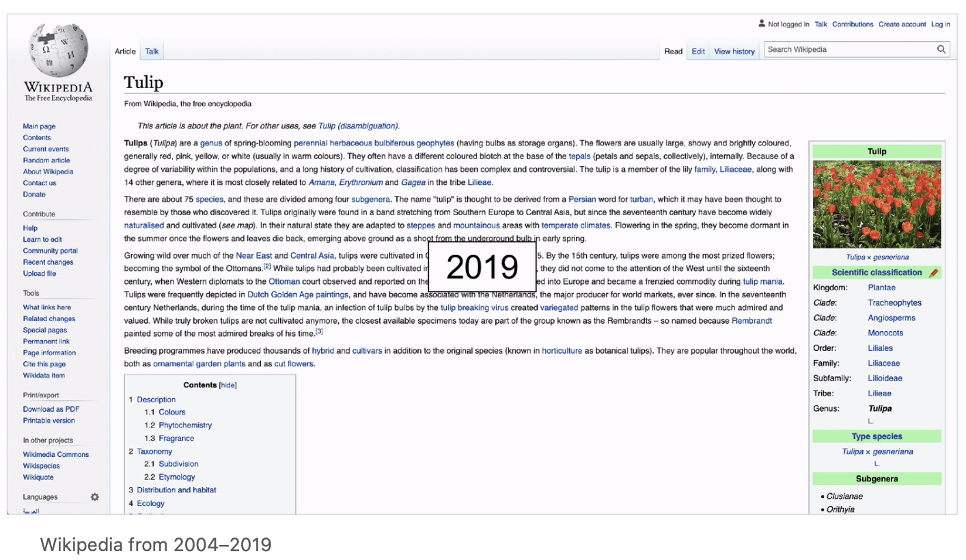Switch to the Article tab

pos(125,51)
